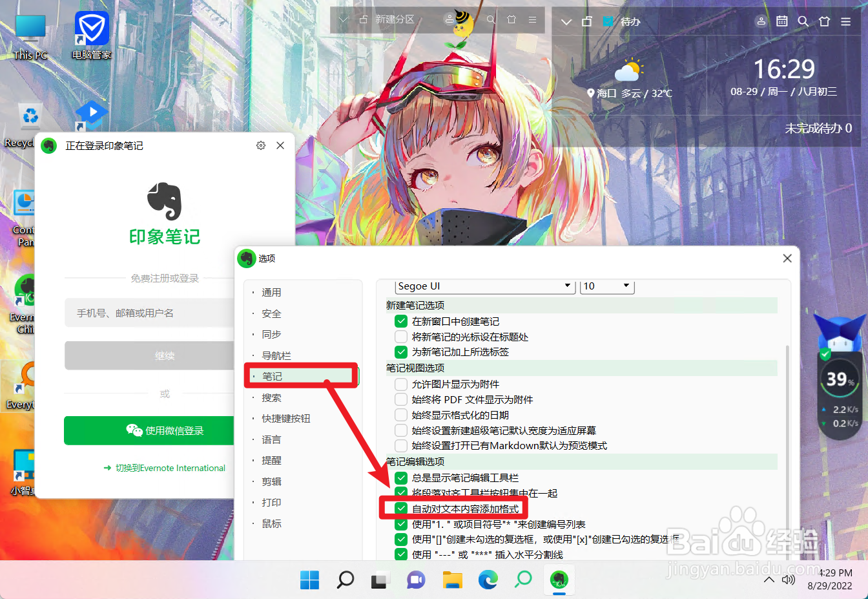Click the weather cloud-sun icon
Screen dimensions: 868x599
tap(629, 70)
